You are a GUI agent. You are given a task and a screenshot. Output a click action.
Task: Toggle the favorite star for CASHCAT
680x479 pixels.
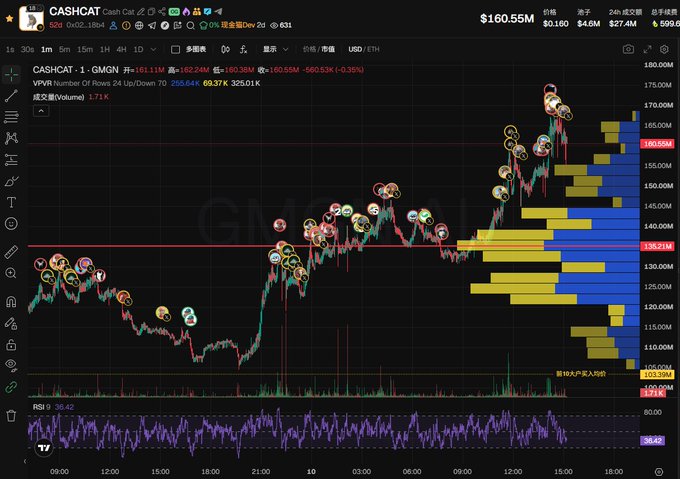(x=9, y=19)
